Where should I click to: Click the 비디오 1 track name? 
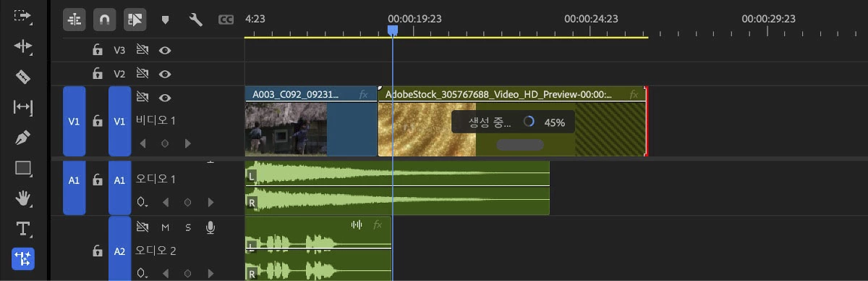[x=156, y=120]
